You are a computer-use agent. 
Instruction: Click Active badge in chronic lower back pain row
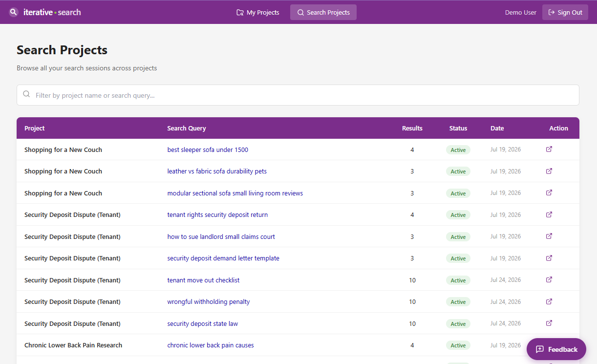click(x=458, y=345)
